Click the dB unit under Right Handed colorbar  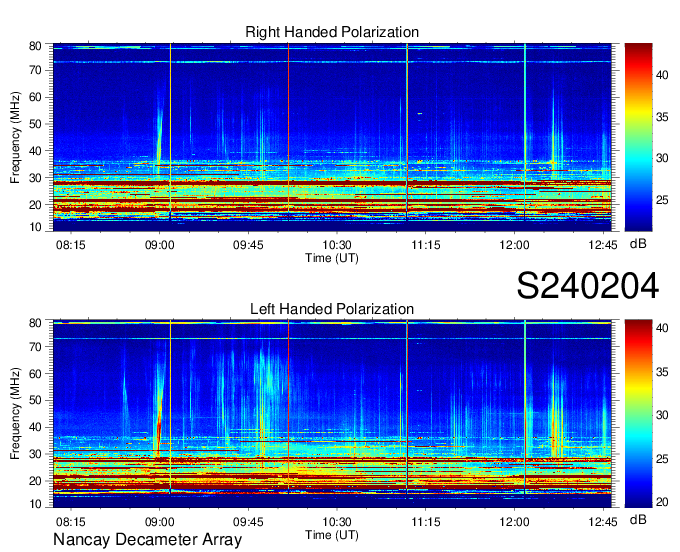638,244
